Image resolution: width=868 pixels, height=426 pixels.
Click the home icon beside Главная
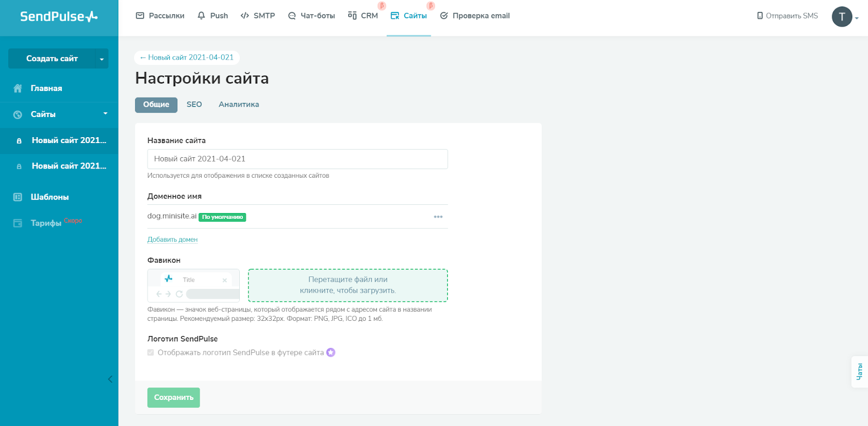tap(18, 88)
